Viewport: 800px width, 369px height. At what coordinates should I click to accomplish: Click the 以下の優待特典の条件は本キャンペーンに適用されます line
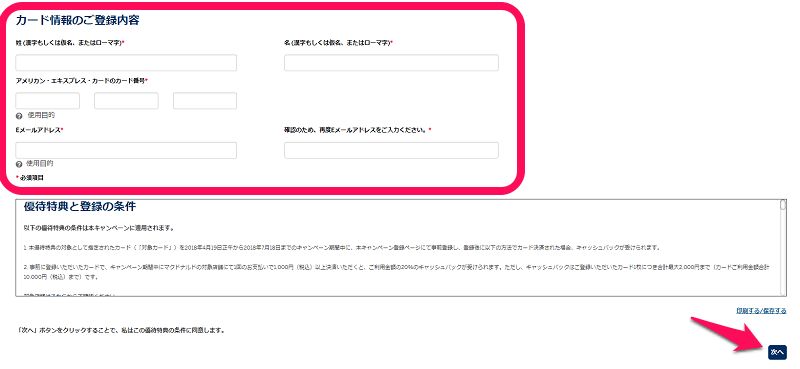click(x=99, y=228)
